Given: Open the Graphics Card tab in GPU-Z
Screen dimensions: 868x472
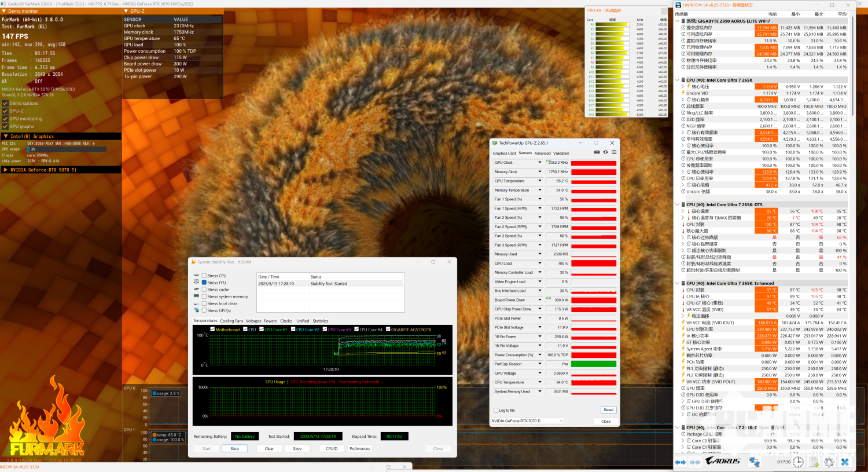Looking at the screenshot, I should [504, 153].
